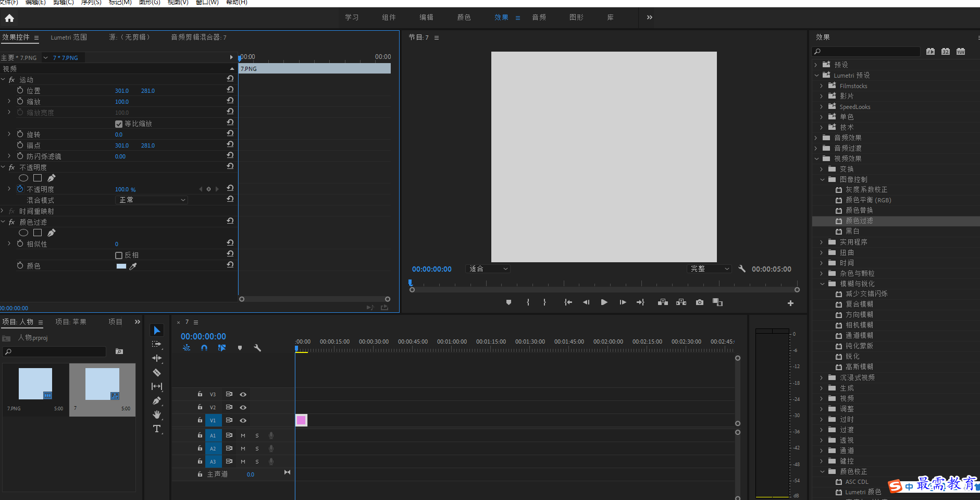Viewport: 980px width, 500px height.
Task: Show more workspaces chevron
Action: 650,18
